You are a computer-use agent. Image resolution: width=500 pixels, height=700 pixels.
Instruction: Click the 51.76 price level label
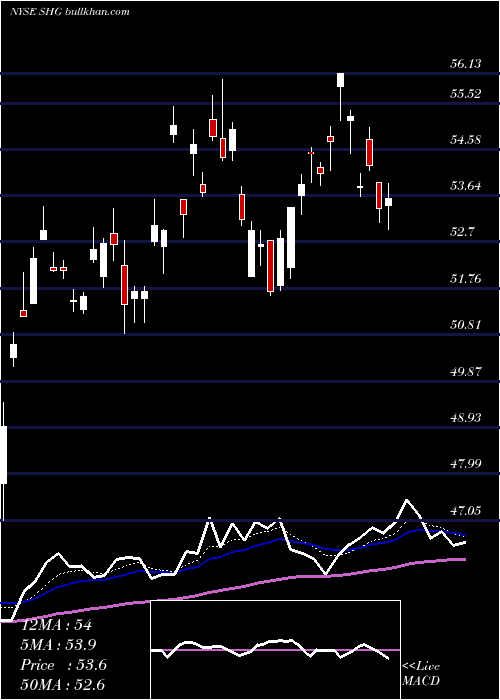[465, 279]
